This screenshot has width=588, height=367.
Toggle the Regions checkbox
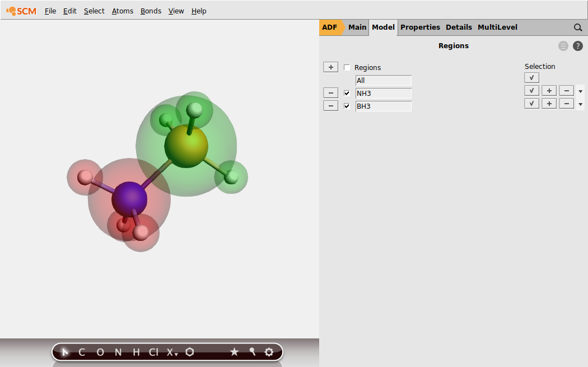(347, 68)
